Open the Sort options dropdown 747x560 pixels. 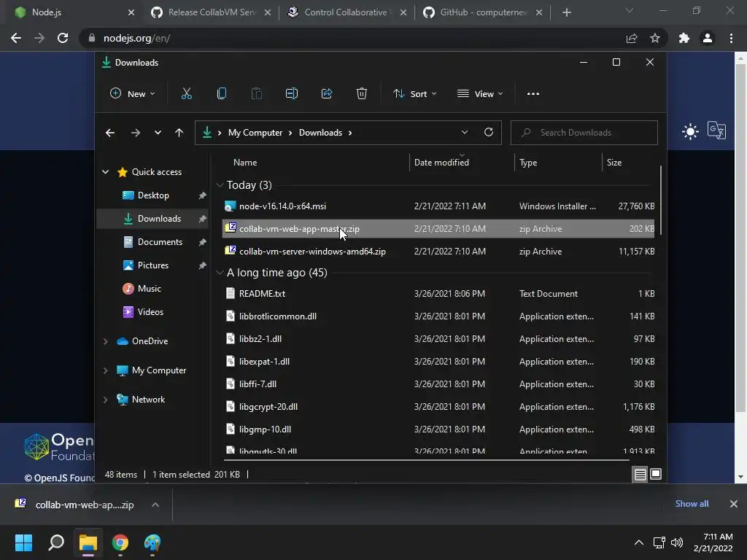pos(414,94)
